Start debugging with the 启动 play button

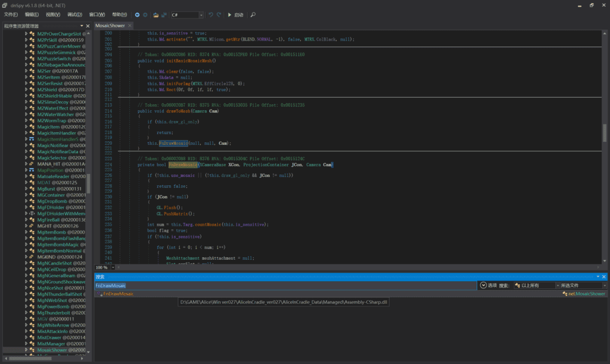click(x=235, y=15)
